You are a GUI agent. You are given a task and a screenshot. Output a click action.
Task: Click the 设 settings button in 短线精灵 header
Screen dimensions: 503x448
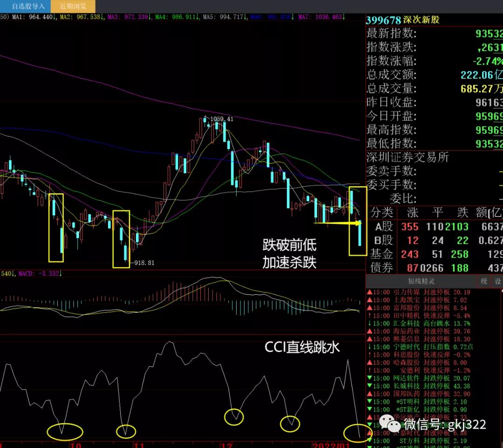point(498,281)
